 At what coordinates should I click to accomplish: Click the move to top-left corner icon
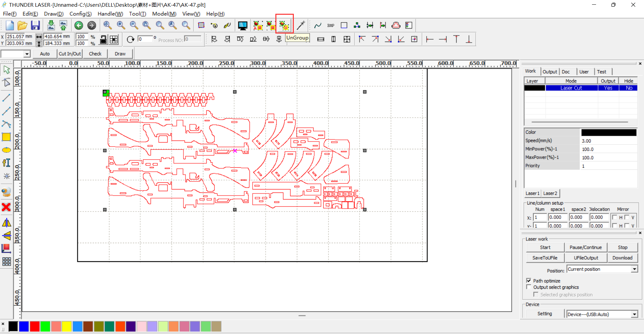(362, 40)
